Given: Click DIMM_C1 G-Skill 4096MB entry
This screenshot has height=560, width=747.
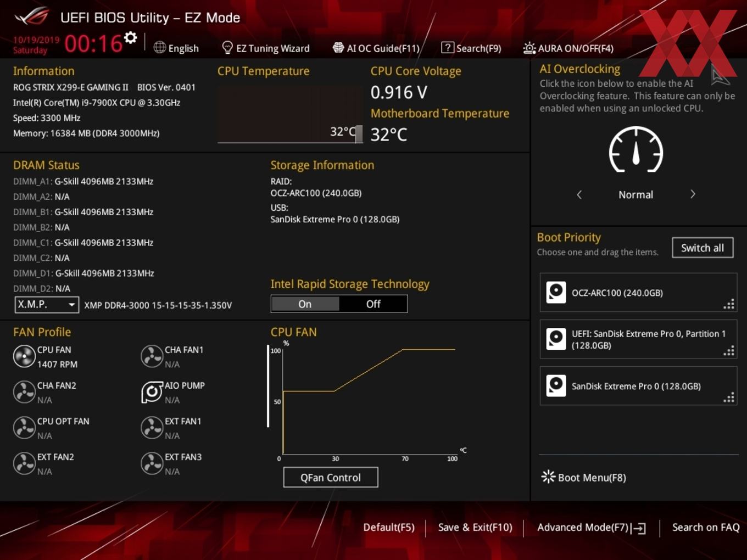Looking at the screenshot, I should [x=83, y=243].
